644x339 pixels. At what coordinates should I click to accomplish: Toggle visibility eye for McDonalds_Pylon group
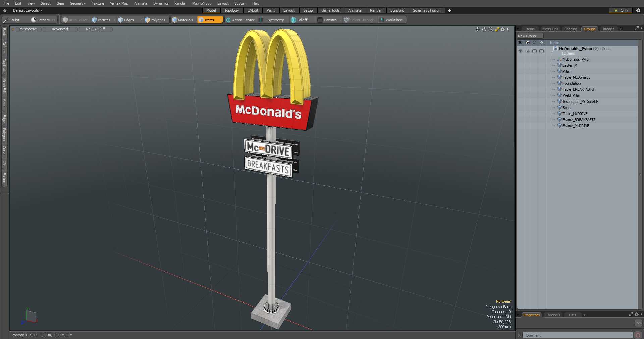[x=520, y=51]
